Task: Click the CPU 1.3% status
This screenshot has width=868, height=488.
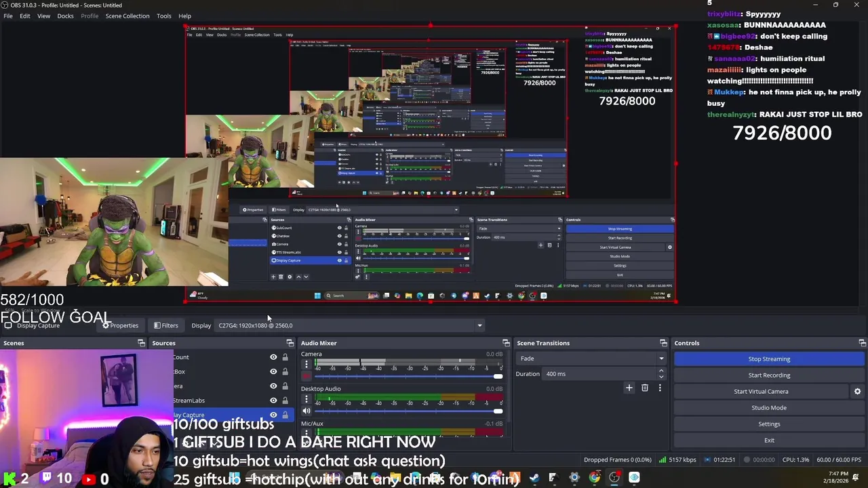Action: pos(795,460)
